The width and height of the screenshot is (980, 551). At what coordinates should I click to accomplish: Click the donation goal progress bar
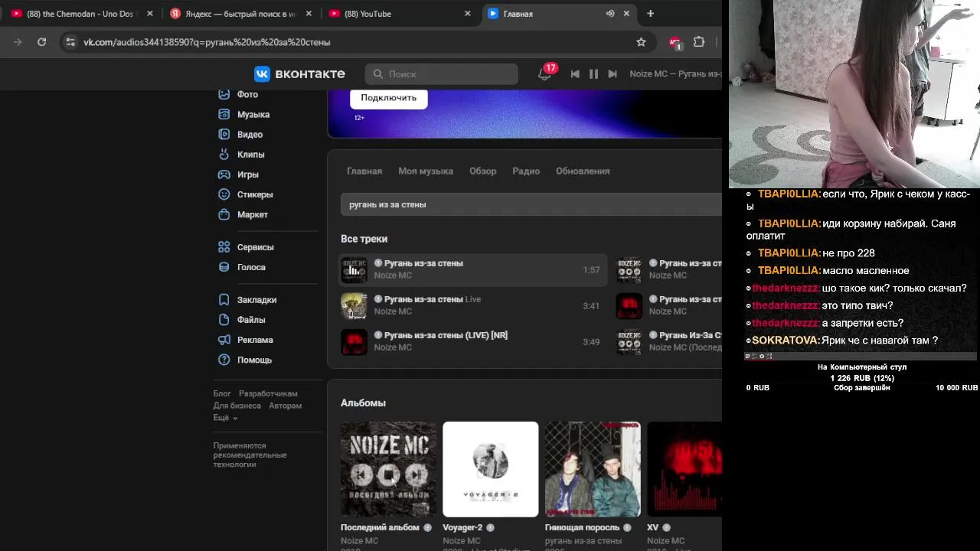[x=861, y=356]
